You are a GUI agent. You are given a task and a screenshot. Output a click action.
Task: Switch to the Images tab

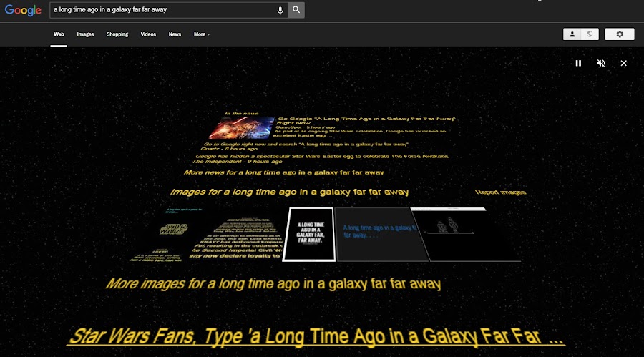(85, 34)
